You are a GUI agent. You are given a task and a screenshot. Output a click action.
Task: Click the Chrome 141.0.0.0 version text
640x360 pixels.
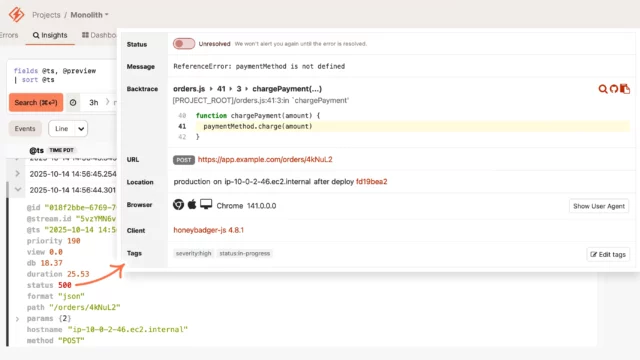click(246, 206)
